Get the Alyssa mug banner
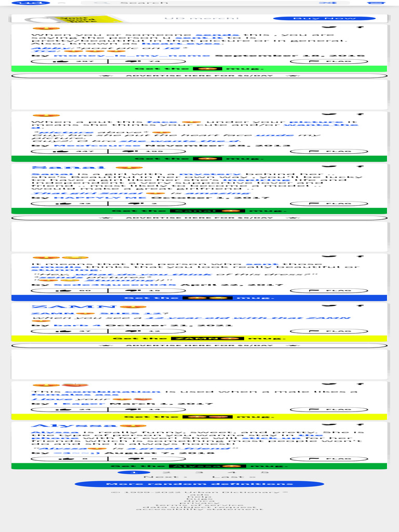Screen dimensions: 399x532 [x=199, y=466]
